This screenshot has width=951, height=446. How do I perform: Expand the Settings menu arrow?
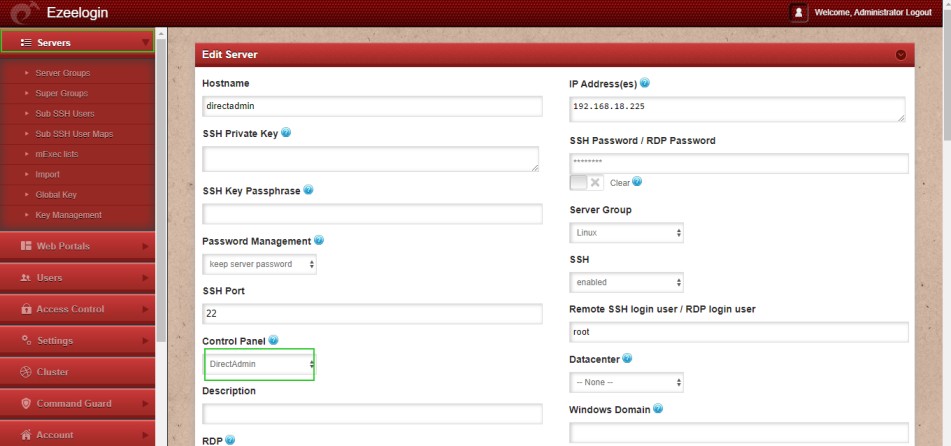click(x=146, y=341)
